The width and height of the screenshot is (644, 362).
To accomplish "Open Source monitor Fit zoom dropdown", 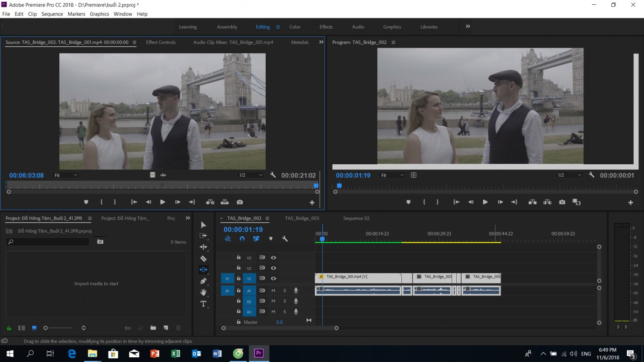I will click(x=65, y=175).
